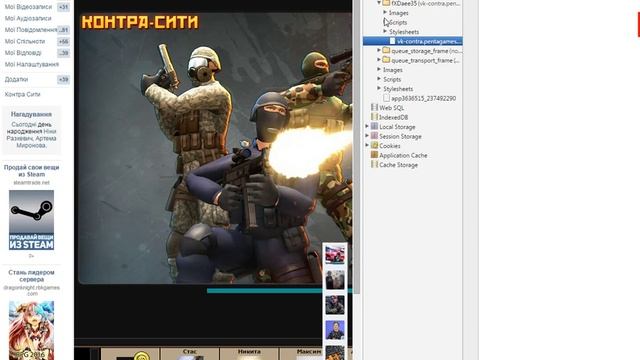Open Мої Аудіозаписи in the left menu
The width and height of the screenshot is (640, 360).
(x=28, y=18)
